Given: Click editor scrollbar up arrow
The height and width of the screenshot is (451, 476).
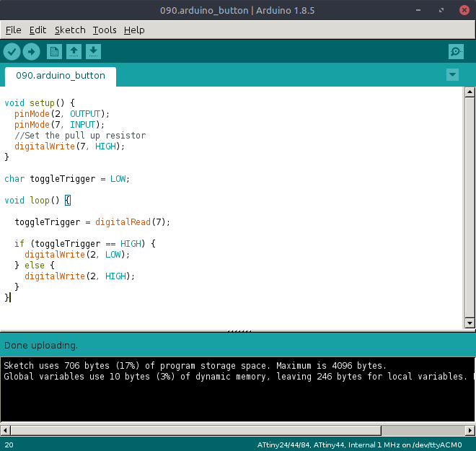Looking at the screenshot, I should pos(470,92).
